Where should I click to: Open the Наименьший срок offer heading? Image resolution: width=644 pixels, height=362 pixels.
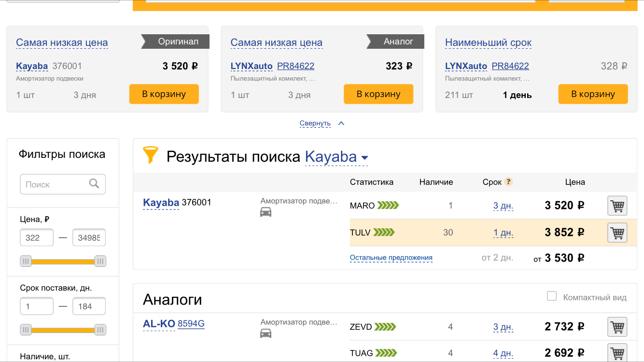coord(488,42)
